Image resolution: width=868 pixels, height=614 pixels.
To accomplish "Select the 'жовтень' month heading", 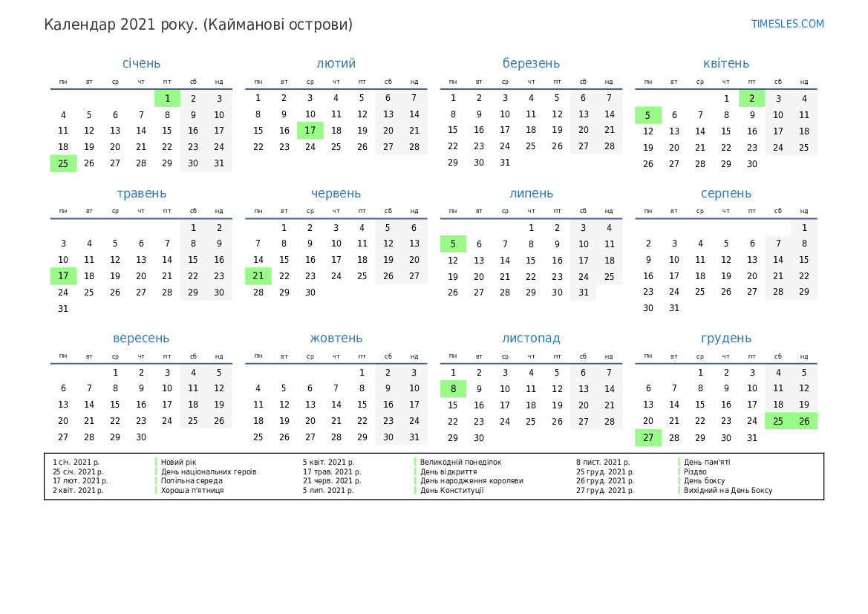I will (336, 338).
